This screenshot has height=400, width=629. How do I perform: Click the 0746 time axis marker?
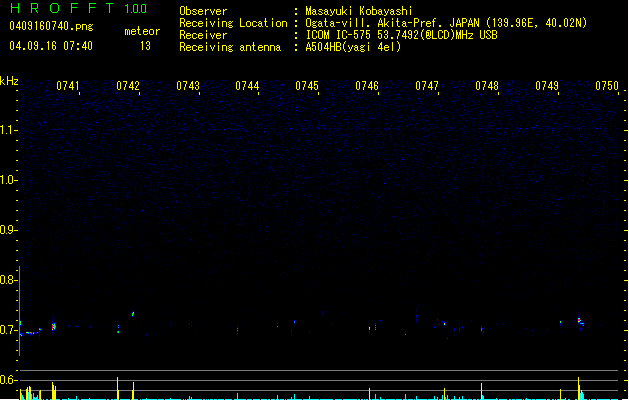(x=367, y=86)
